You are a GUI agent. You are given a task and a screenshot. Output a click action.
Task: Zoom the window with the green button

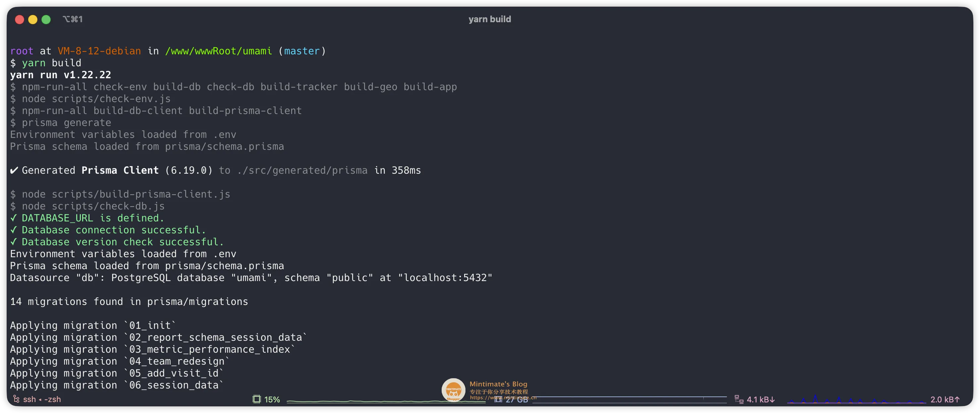pos(46,20)
